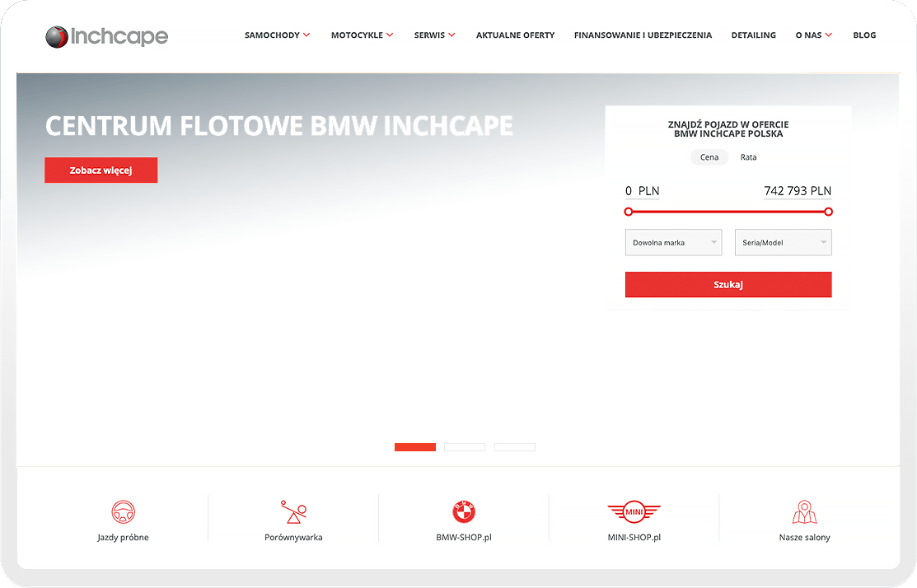The width and height of the screenshot is (917, 588).
Task: Open Aktualne oferty in navigation
Action: tap(515, 35)
